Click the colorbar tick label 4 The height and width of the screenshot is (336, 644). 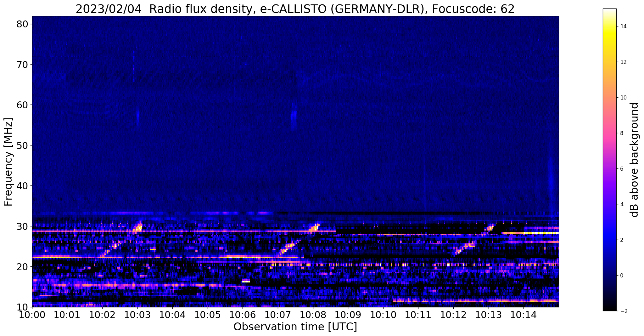tap(621, 204)
